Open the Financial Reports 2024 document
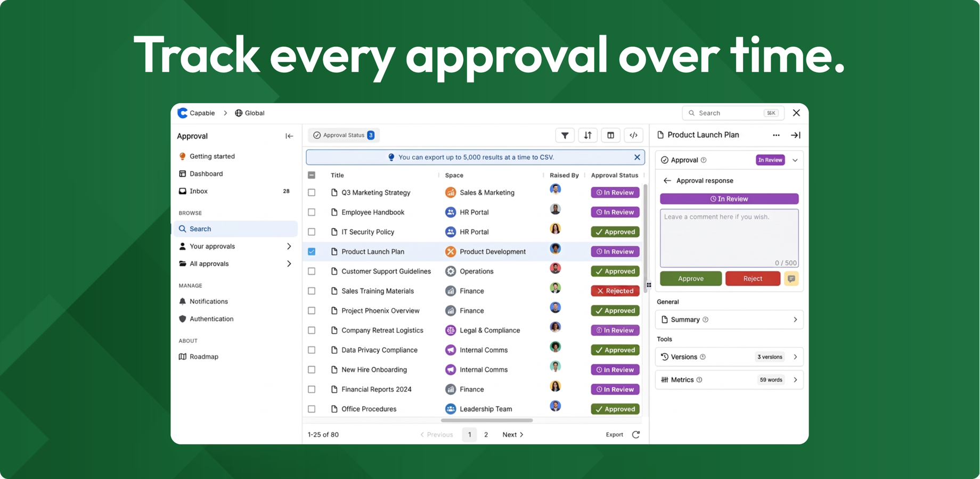Image resolution: width=980 pixels, height=479 pixels. (377, 390)
